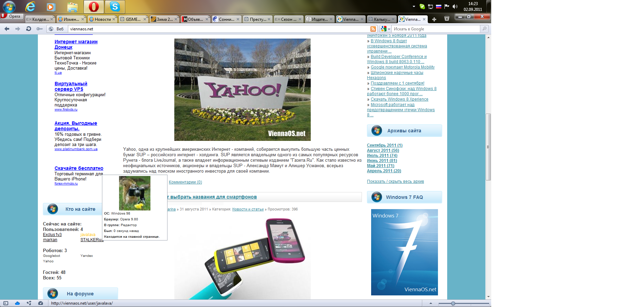The image size is (644, 307).
Task: Open the Windows Start menu orb
Action: tap(9, 6)
